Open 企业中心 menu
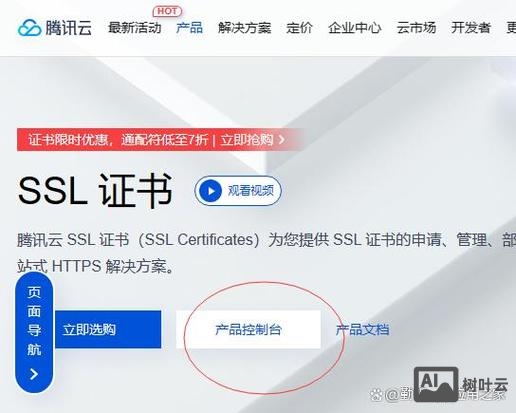Viewport: 516px width, 413px height. pos(355,28)
